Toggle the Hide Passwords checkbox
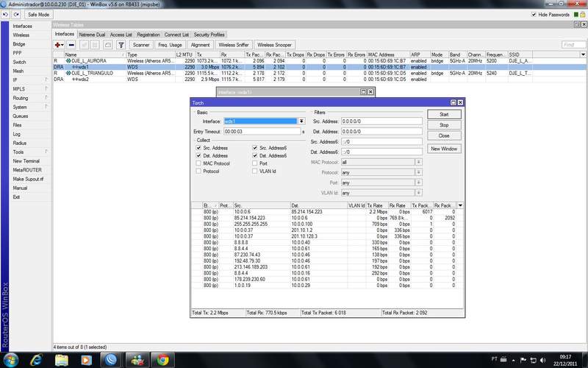The width and height of the screenshot is (588, 368). (535, 15)
